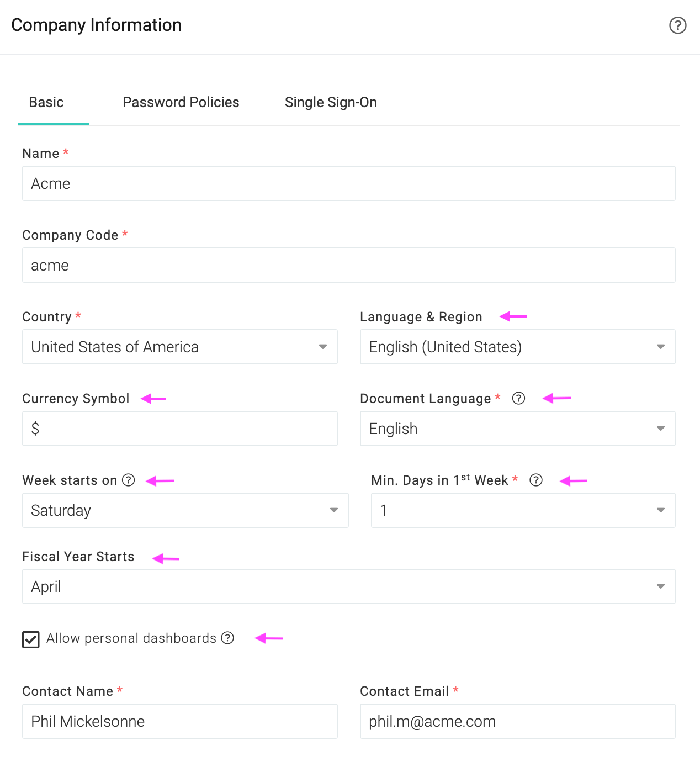The width and height of the screenshot is (700, 772).
Task: Open the Country dropdown
Action: point(180,347)
